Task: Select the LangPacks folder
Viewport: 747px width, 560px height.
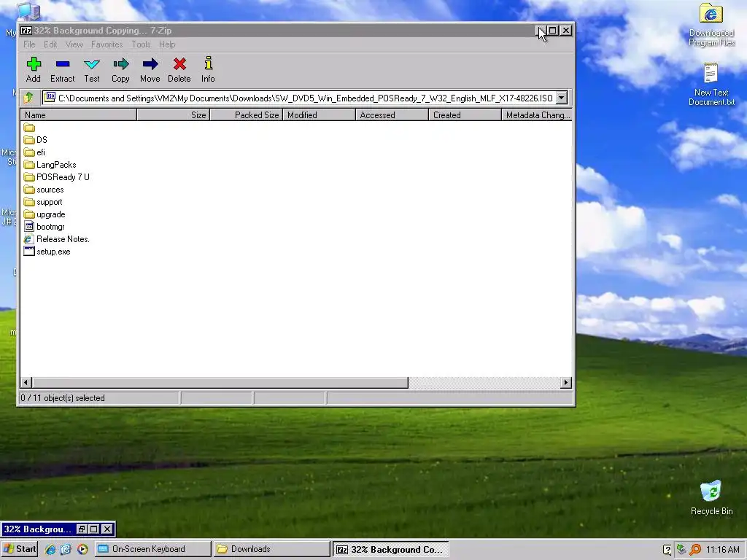Action: 50,164
